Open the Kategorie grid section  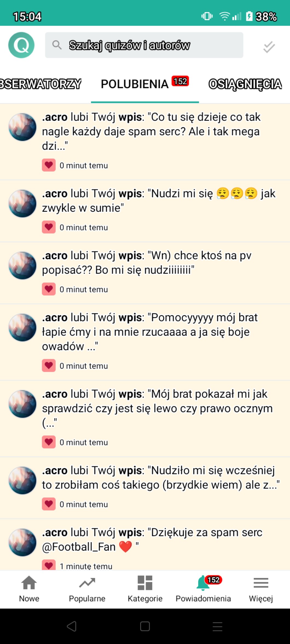click(145, 589)
